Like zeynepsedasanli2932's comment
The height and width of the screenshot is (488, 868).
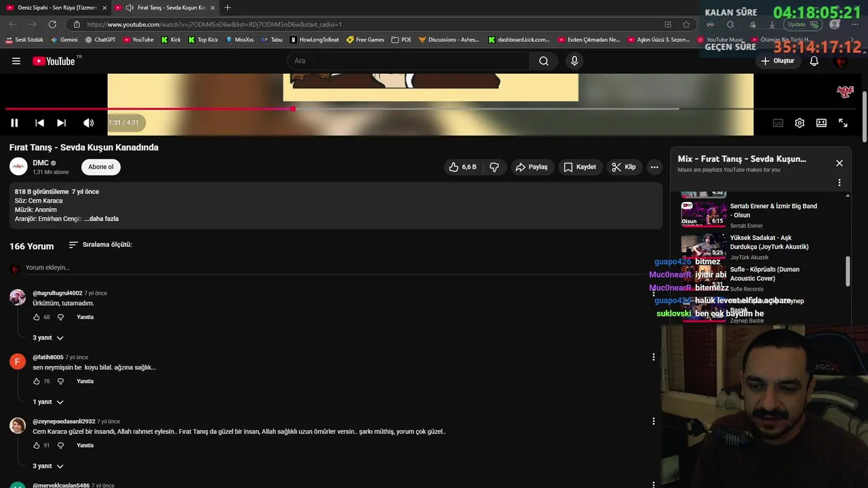click(x=37, y=445)
